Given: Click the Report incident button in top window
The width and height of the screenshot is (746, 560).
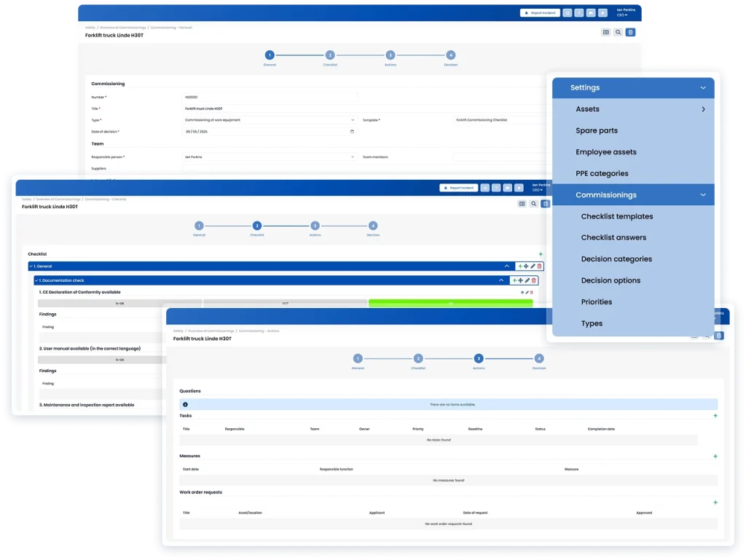Looking at the screenshot, I should [x=540, y=13].
